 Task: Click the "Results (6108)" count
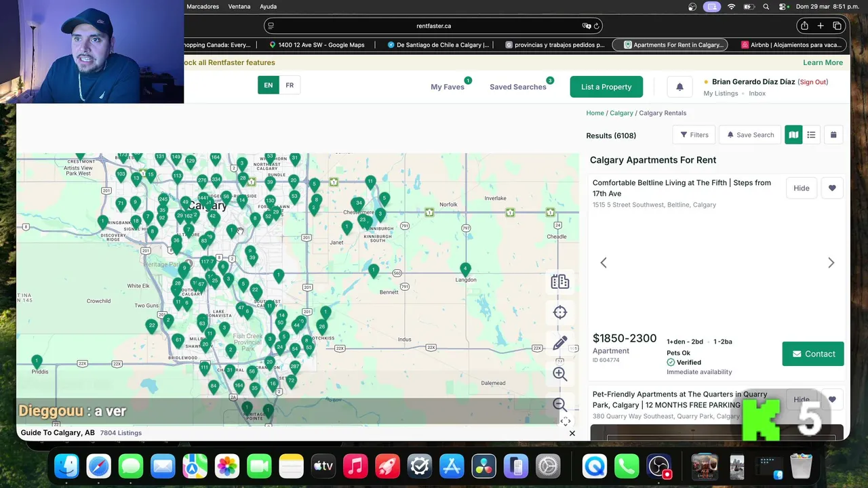[611, 136]
